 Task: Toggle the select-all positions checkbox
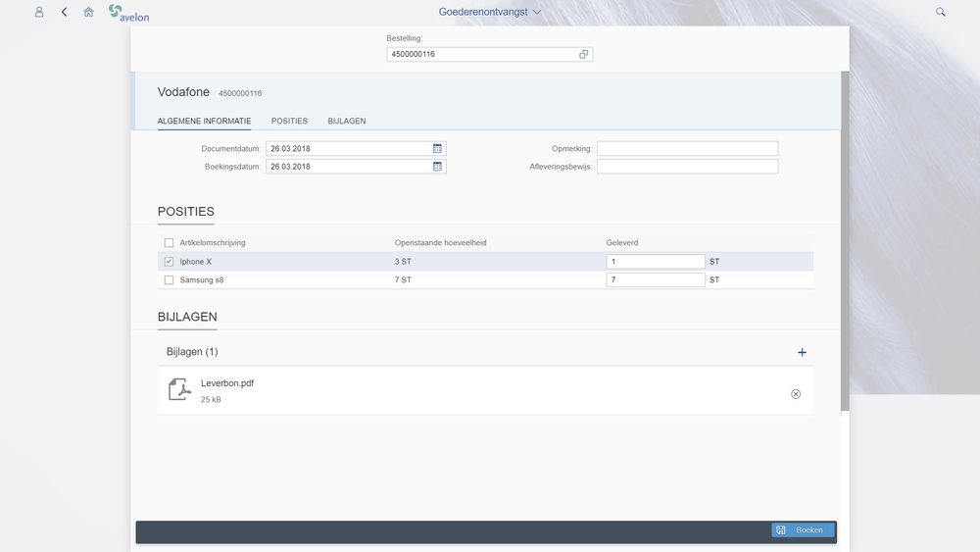pos(169,242)
